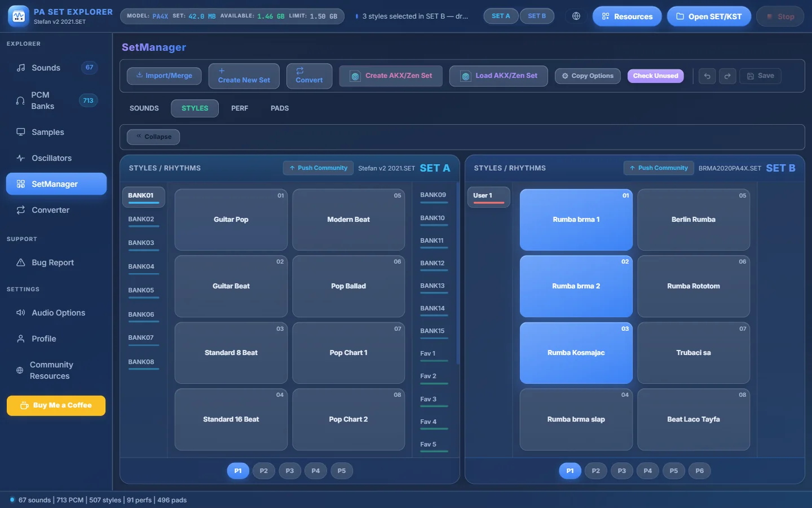Click the redo arrow icon
Screen dimensions: 812x508
[x=727, y=76]
